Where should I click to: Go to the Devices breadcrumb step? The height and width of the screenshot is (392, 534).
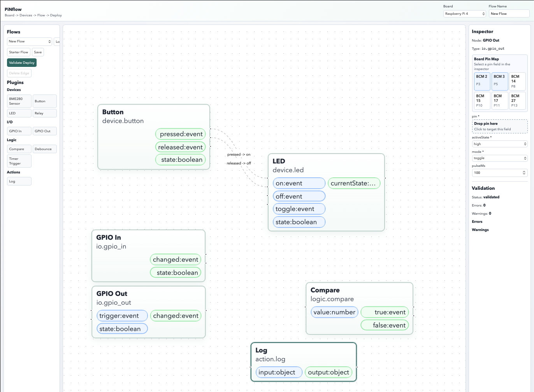point(26,15)
